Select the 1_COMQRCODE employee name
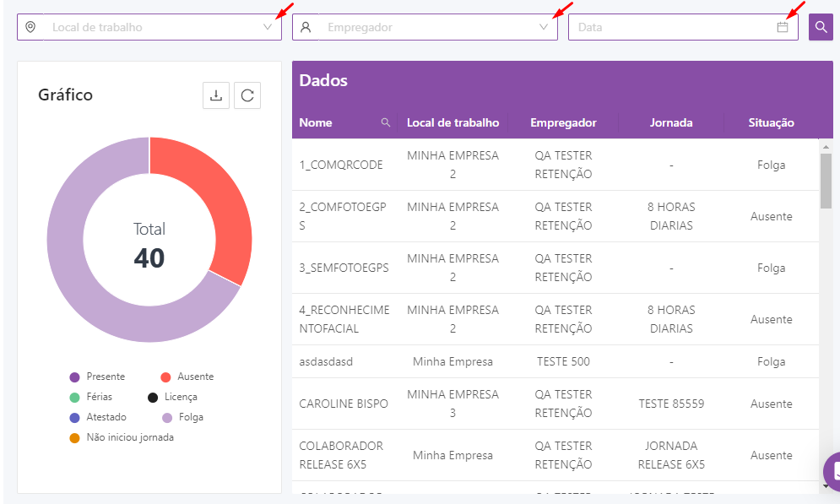 click(341, 165)
